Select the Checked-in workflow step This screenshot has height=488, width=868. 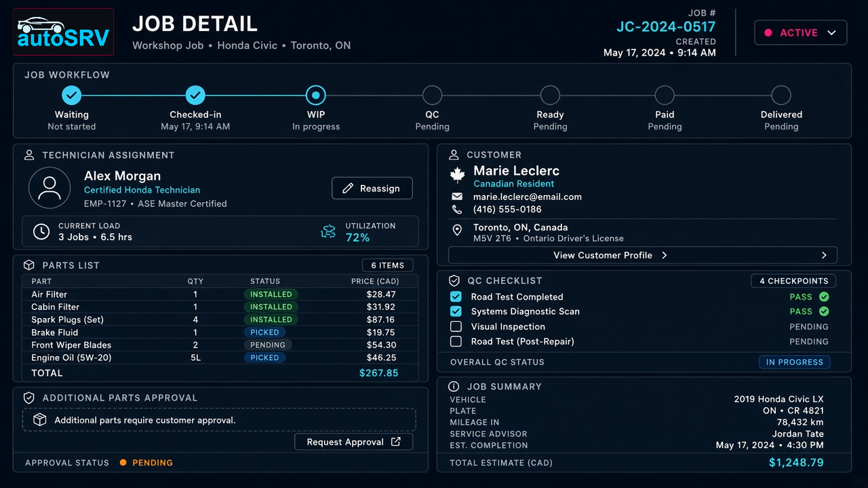195,96
